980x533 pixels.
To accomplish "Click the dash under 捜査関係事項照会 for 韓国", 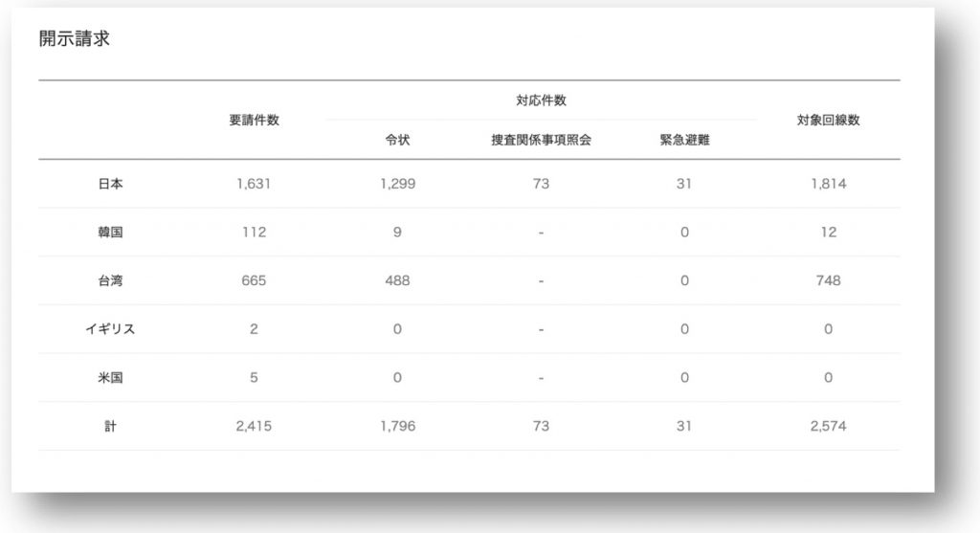I will (x=542, y=233).
